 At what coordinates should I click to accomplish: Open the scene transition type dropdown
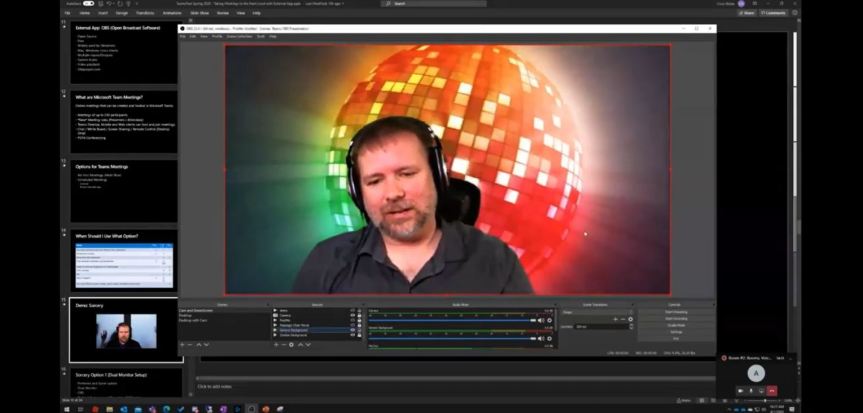point(596,311)
